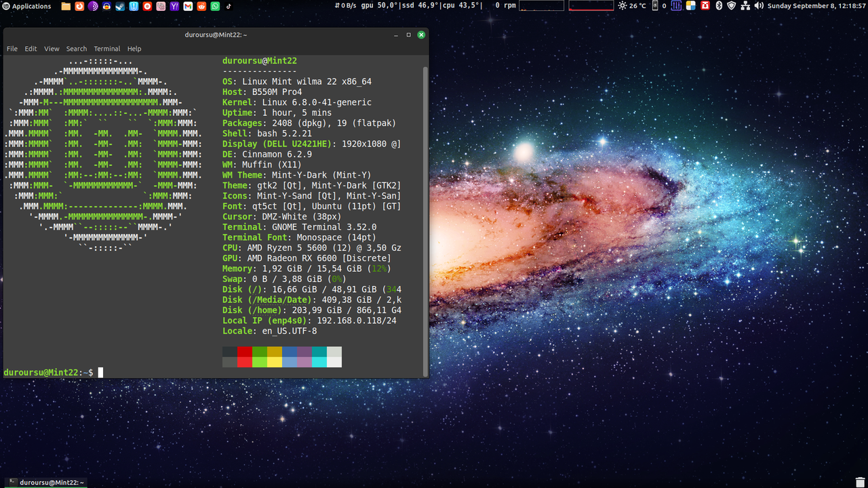
Task: Launch the Yahoo purple Y icon
Action: coord(174,6)
